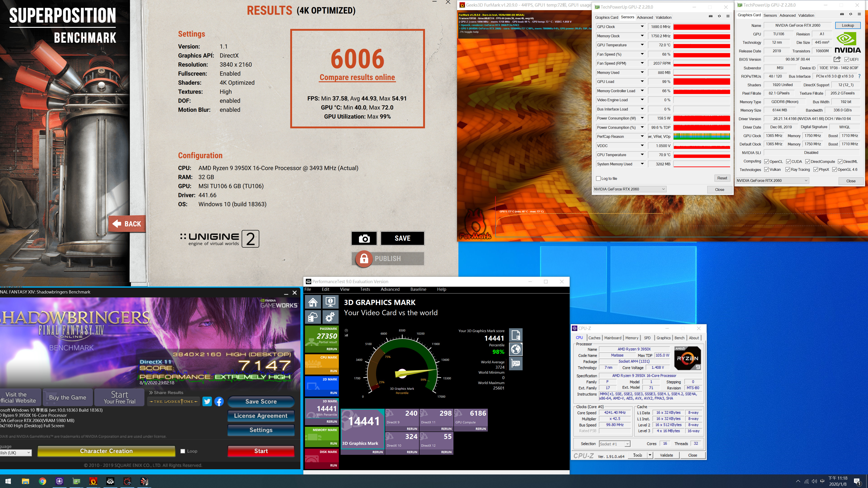The image size is (868, 488).
Task: Take Superposition screenshot with camera button
Action: click(364, 238)
